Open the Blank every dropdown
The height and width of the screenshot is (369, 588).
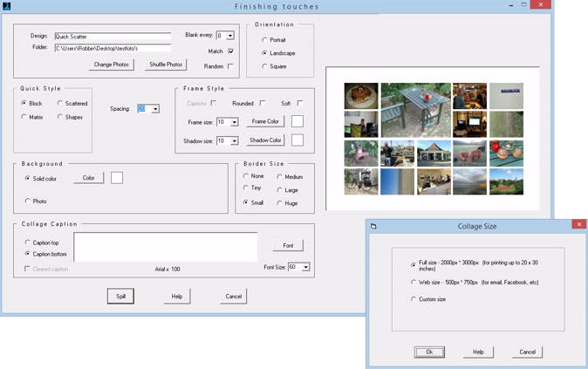coord(230,36)
